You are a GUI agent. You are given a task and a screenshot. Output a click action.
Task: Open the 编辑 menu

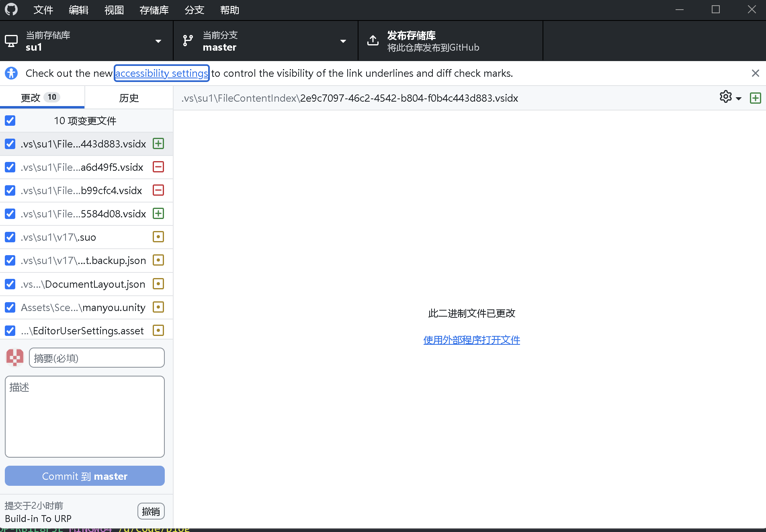click(79, 10)
